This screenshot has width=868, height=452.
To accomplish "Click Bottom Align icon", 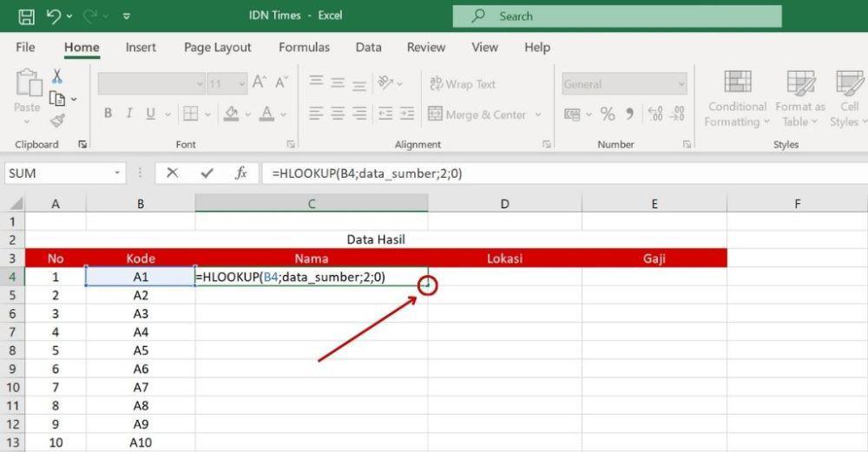I will 359,85.
